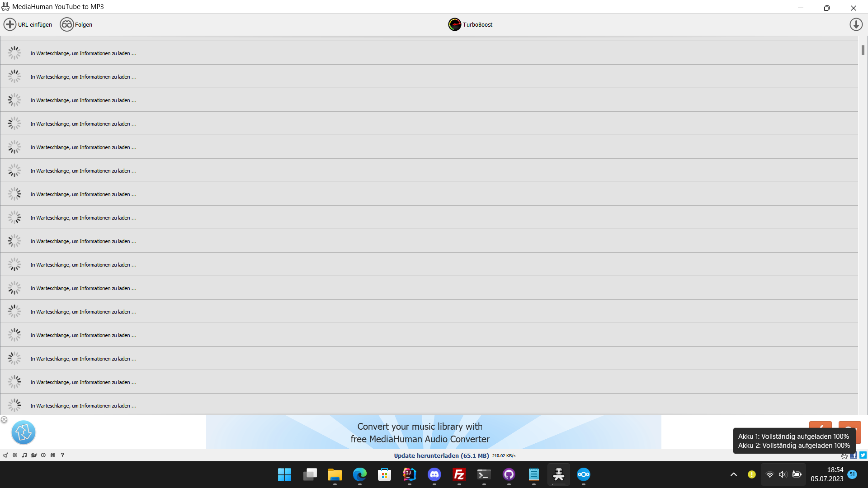Click the download-all arrow icon at top right
The image size is (868, 488).
tap(856, 24)
